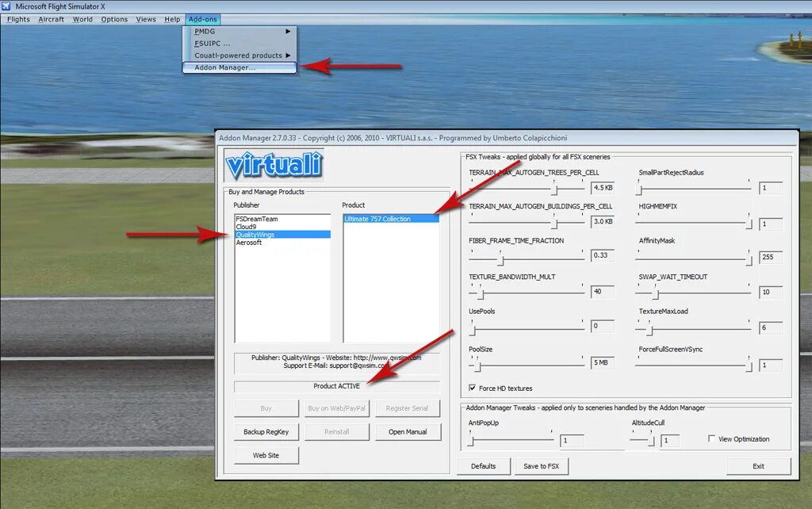Viewport: 812px width, 509px height.
Task: Click Save to FSX button
Action: click(x=541, y=466)
